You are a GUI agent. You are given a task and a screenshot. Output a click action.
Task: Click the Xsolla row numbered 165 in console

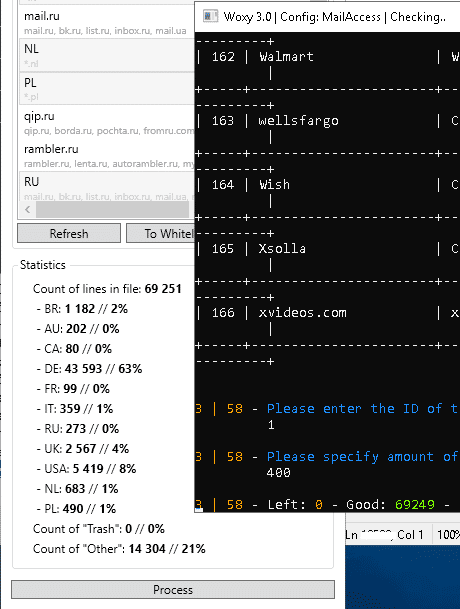[327, 249]
